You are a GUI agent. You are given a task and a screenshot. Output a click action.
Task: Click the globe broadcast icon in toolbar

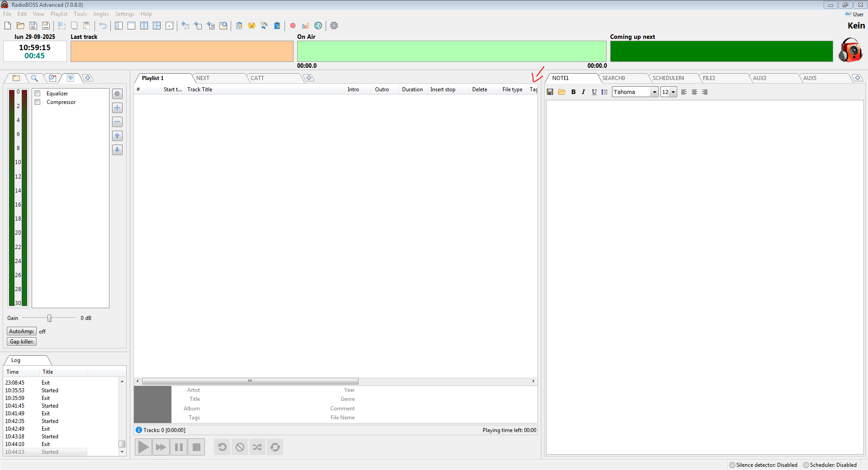coord(318,26)
